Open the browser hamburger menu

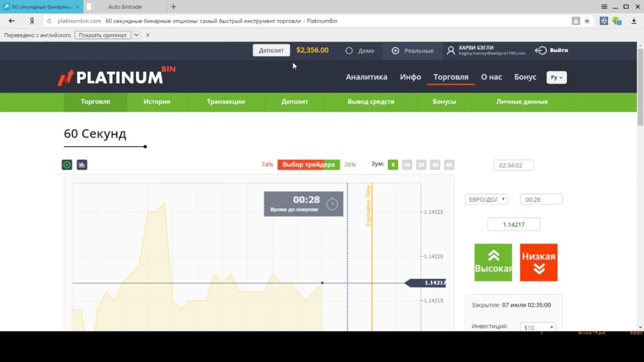point(604,7)
